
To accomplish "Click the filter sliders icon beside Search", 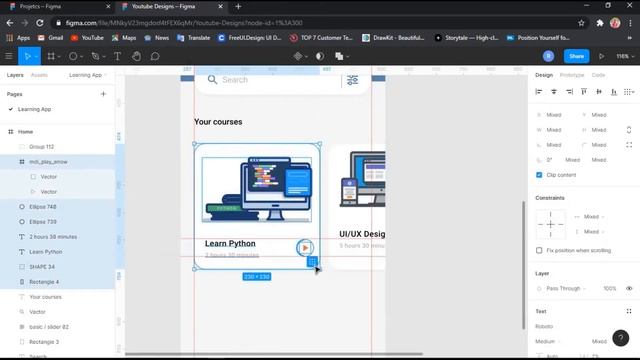I will click(x=352, y=80).
